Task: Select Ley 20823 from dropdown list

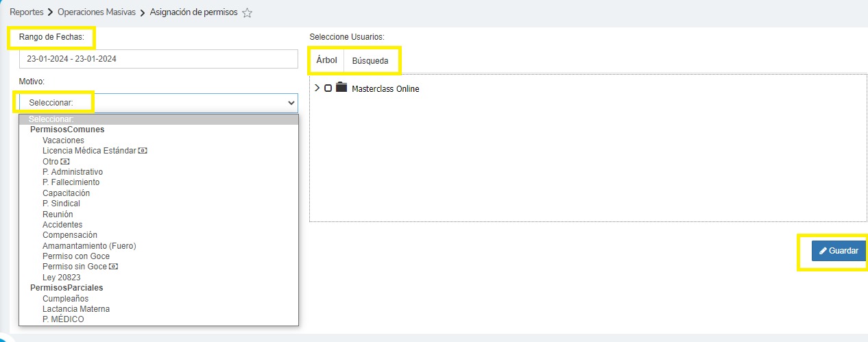Action: point(61,278)
